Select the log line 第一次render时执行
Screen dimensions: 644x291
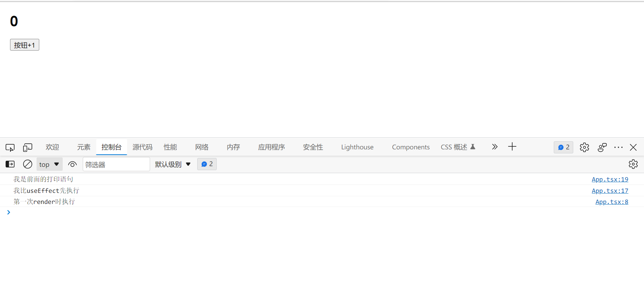coord(44,202)
